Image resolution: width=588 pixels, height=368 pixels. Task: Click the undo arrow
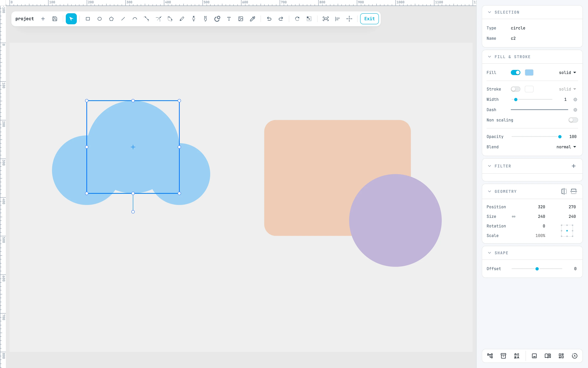click(x=269, y=19)
